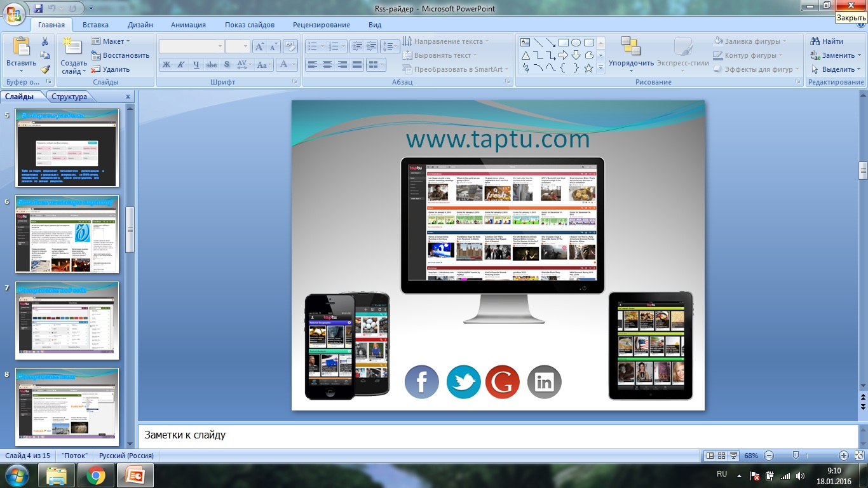The height and width of the screenshot is (488, 868).
Task: Save the presentation from Quick Access toolbar
Action: 38,8
